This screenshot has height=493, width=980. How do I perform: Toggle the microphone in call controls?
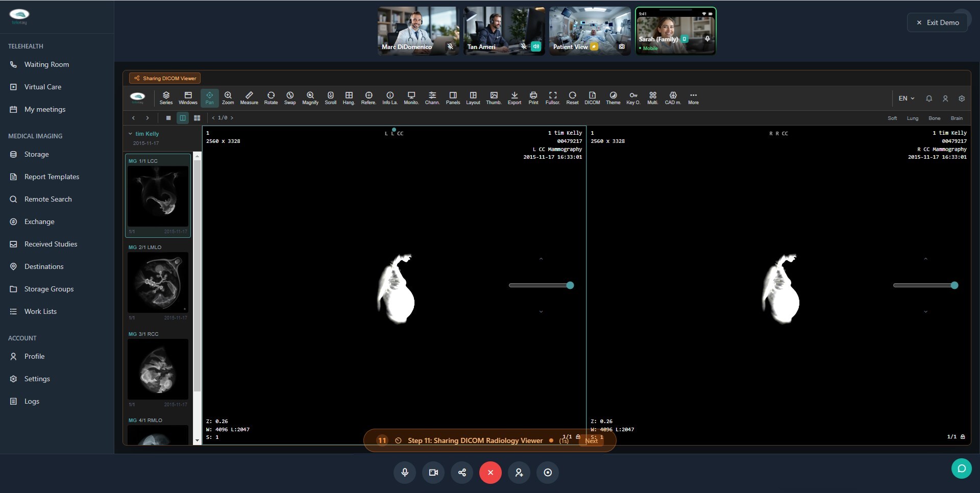click(405, 473)
